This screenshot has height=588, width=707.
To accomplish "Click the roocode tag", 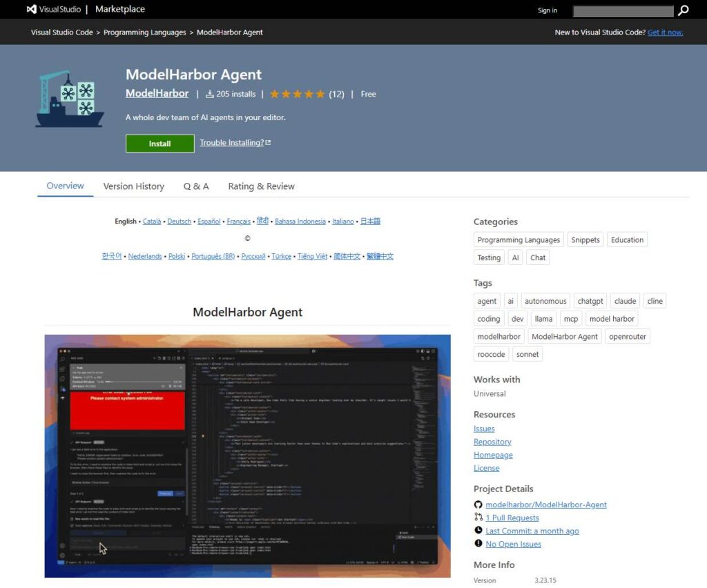I will [491, 354].
